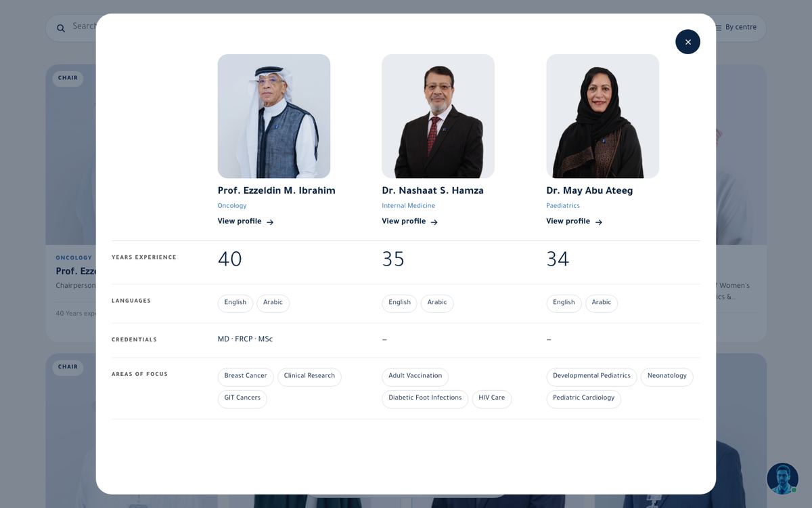Click the name Prof. Ezzeldin M. Ibrahim
The height and width of the screenshot is (508, 812).
(277, 191)
